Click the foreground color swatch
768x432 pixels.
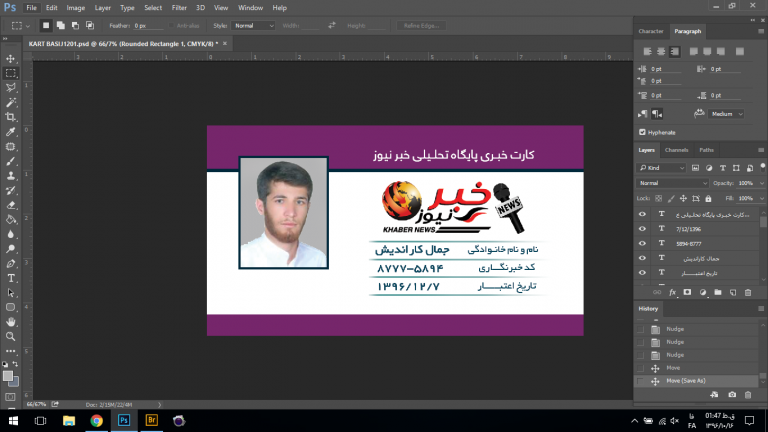[7, 376]
